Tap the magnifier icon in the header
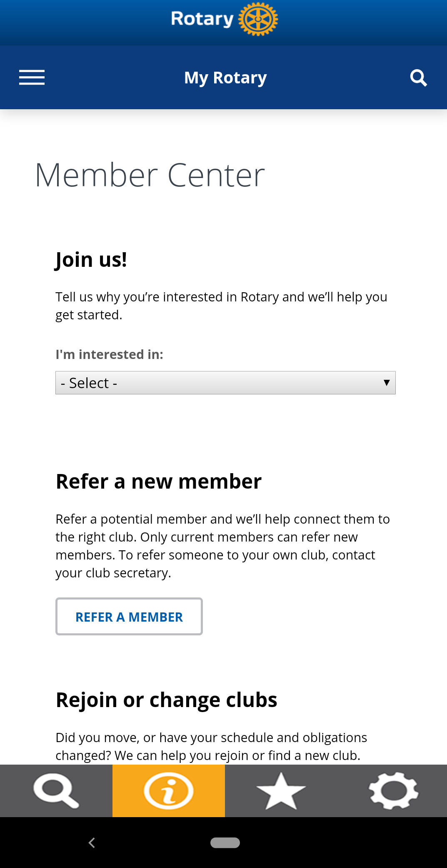Viewport: 447px width, 868px height. coord(418,78)
